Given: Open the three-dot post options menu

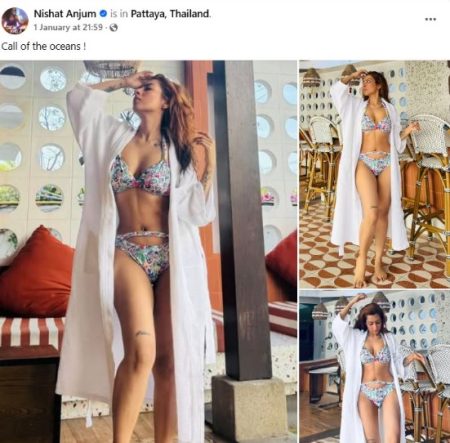Looking at the screenshot, I should pos(430,19).
